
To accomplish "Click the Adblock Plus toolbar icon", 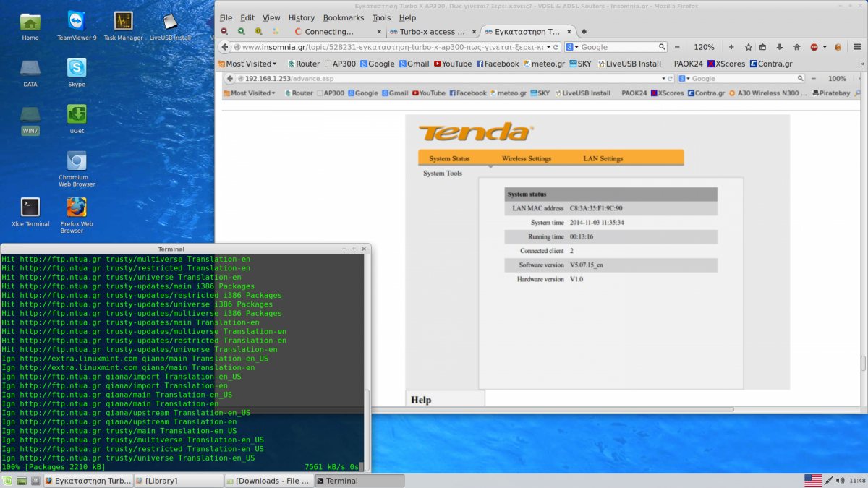I will point(814,47).
